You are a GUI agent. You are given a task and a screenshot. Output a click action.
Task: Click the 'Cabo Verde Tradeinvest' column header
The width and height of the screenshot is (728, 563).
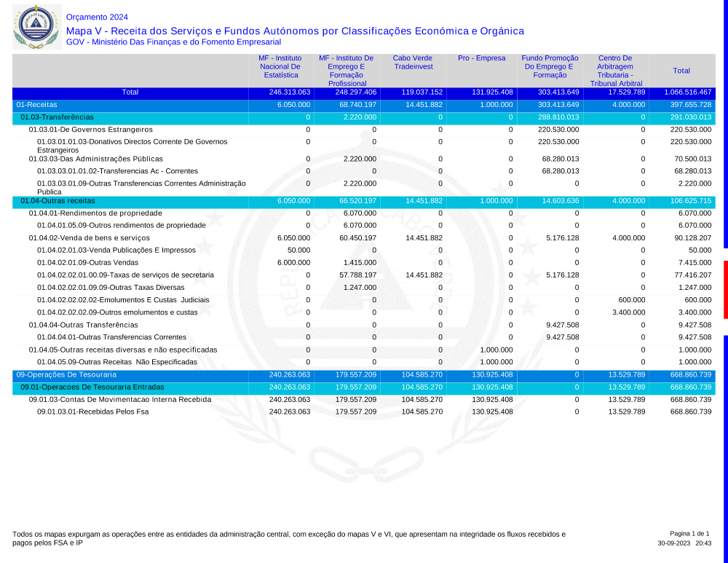pyautogui.click(x=413, y=62)
